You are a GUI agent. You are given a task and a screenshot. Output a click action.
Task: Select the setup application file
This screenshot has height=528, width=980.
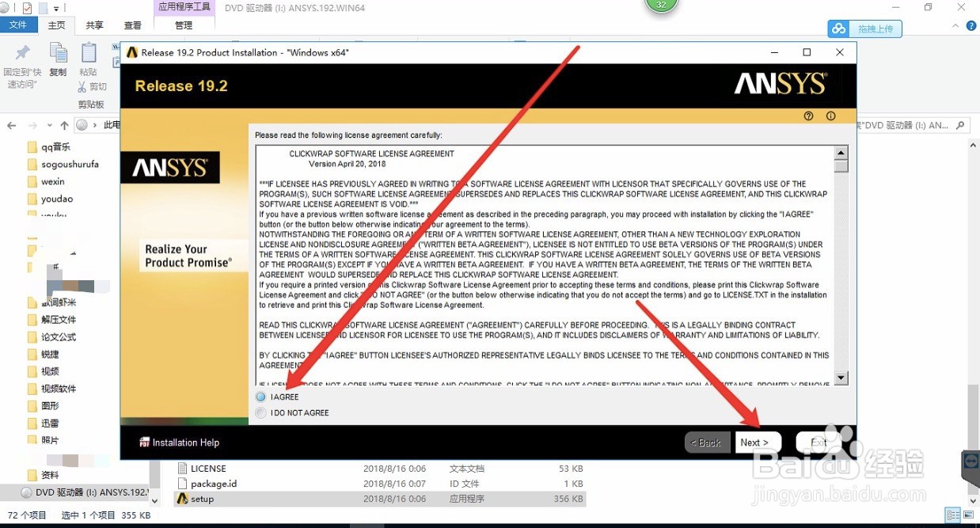(380, 499)
